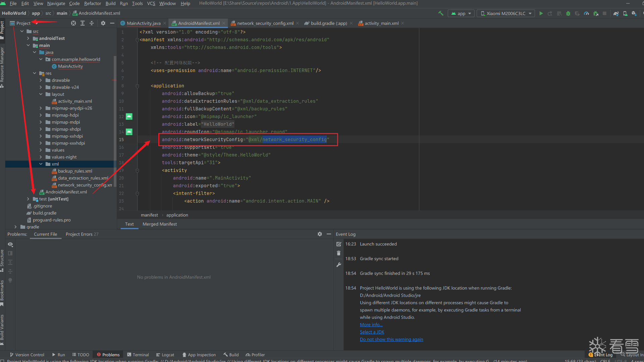644x362 pixels.
Task: Click the Select a JDK link
Action: [372, 332]
